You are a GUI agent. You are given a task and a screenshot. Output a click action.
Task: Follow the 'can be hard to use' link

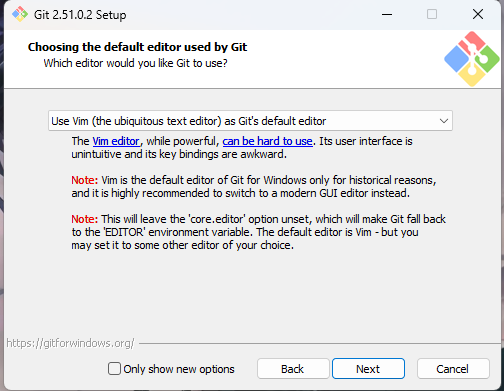coord(267,141)
